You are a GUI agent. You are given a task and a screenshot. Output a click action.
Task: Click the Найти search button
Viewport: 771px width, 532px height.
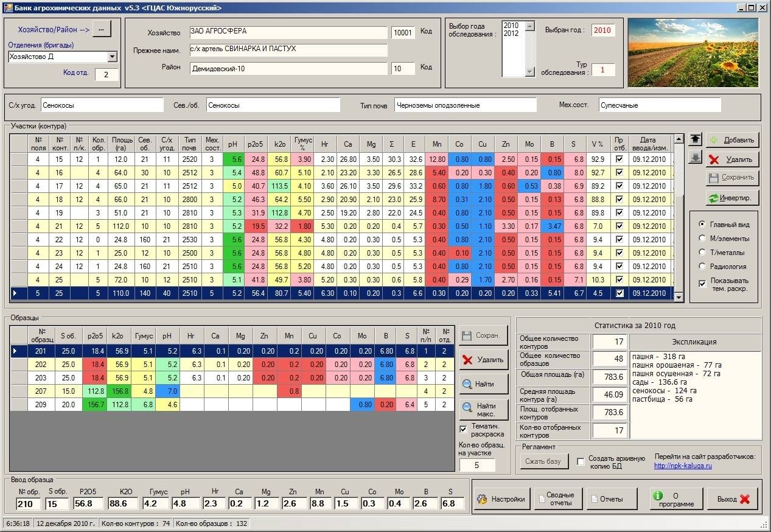pos(483,384)
